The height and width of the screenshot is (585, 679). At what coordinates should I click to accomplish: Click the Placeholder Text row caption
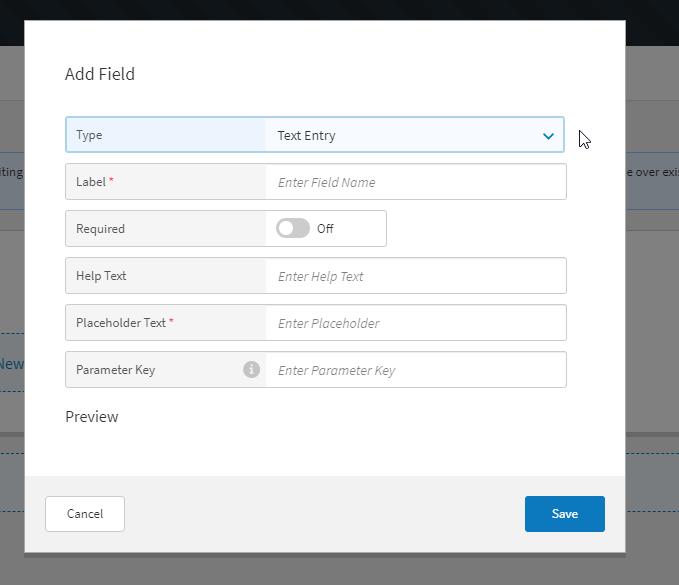tap(120, 323)
